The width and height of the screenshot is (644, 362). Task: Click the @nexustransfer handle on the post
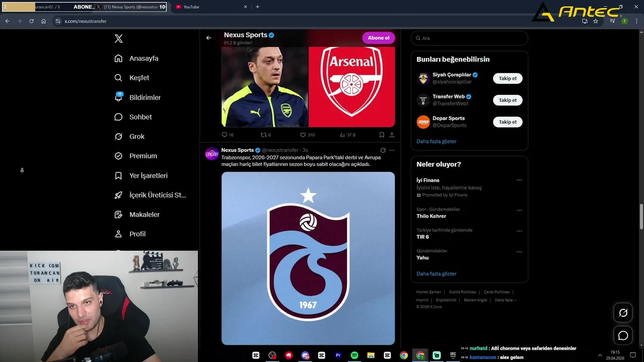280,150
